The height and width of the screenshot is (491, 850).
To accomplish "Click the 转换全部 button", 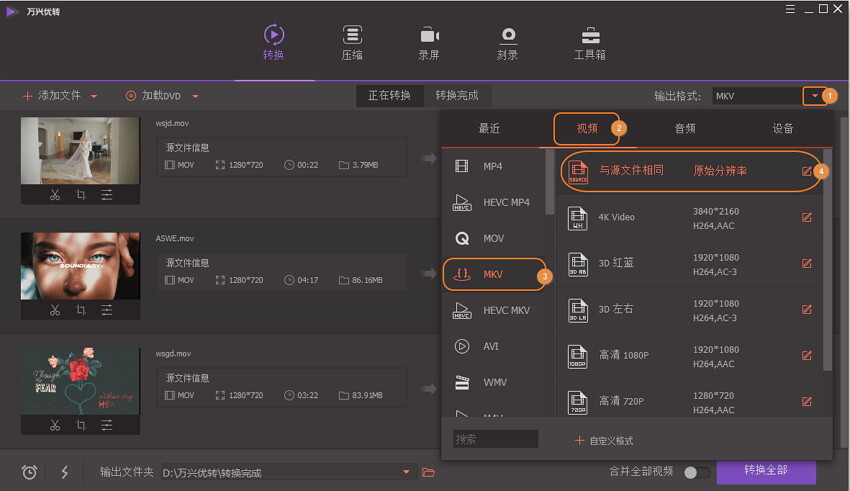I will coord(766,471).
